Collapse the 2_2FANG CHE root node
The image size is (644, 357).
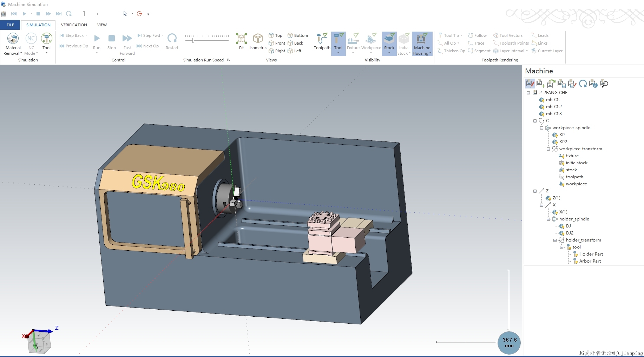tap(528, 93)
